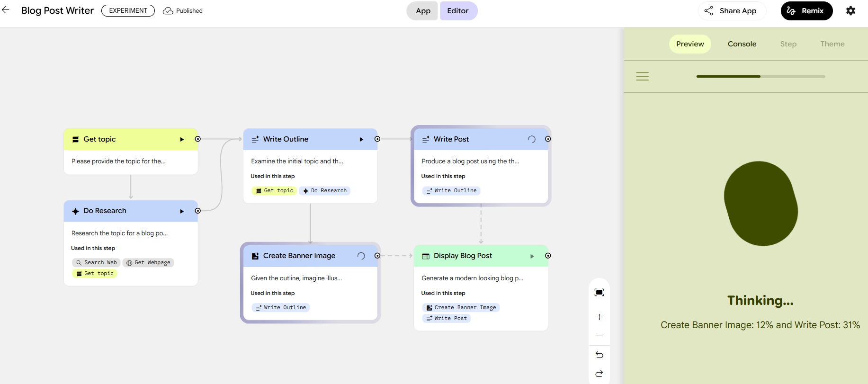Click 'Given the outline, imagine illus...' text
This screenshot has width=868, height=384.
click(x=296, y=278)
